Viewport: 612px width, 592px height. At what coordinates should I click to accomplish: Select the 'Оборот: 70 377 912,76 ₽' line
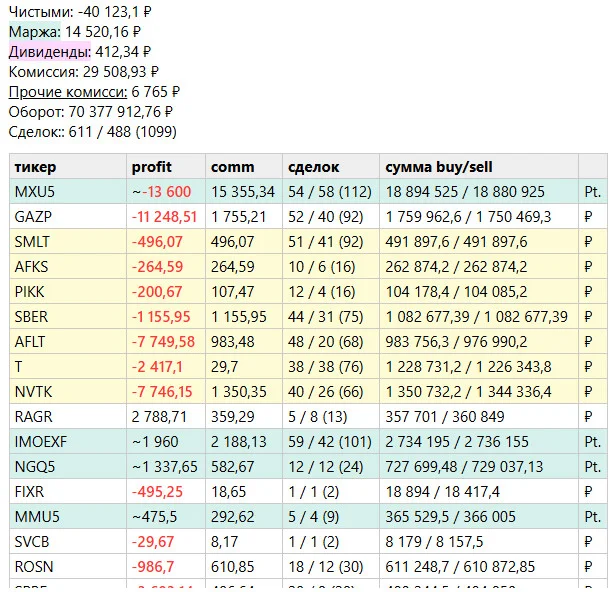point(91,112)
